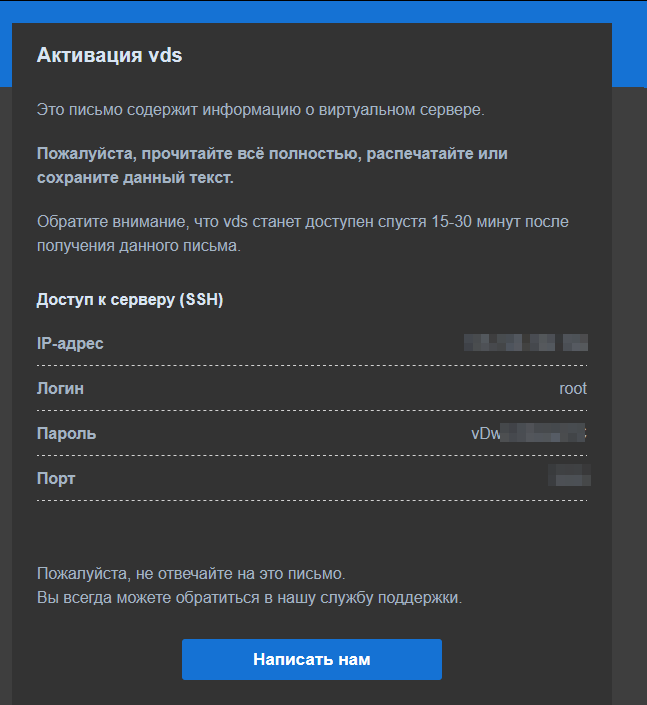Viewport: 647px width, 705px height.
Task: Click the 'сохраните данный текст' bold line
Action: point(135,178)
